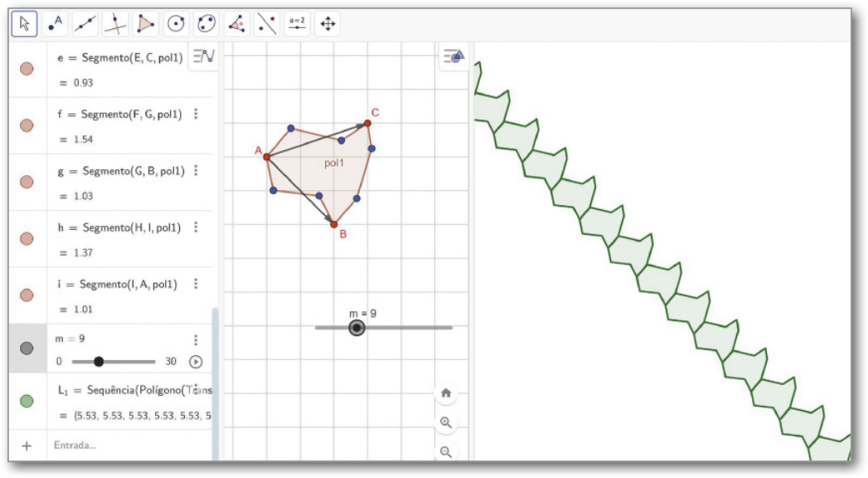This screenshot has height=478, width=868.
Task: Toggle visibility circle of segment g
Action: pyautogui.click(x=27, y=182)
